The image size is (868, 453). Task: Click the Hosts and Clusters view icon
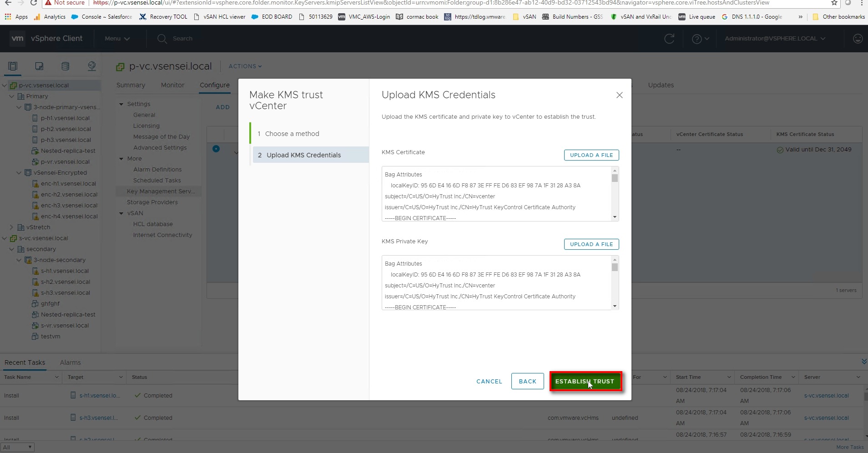click(x=13, y=66)
